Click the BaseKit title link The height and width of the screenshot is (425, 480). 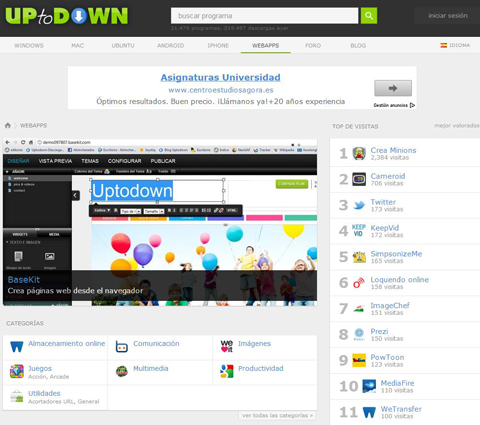click(x=24, y=280)
